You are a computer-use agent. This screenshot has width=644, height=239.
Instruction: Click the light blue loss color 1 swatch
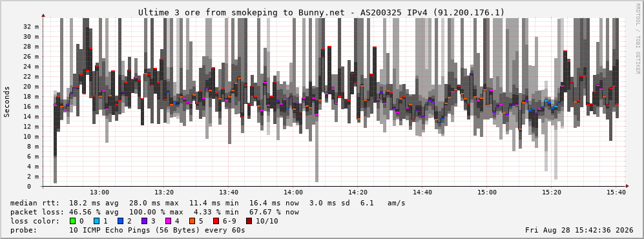(90, 221)
